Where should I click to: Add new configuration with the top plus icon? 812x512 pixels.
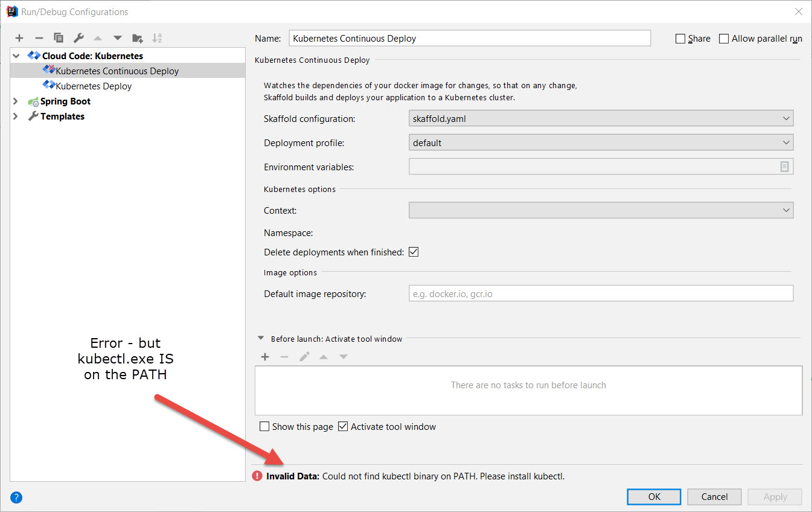(19, 38)
